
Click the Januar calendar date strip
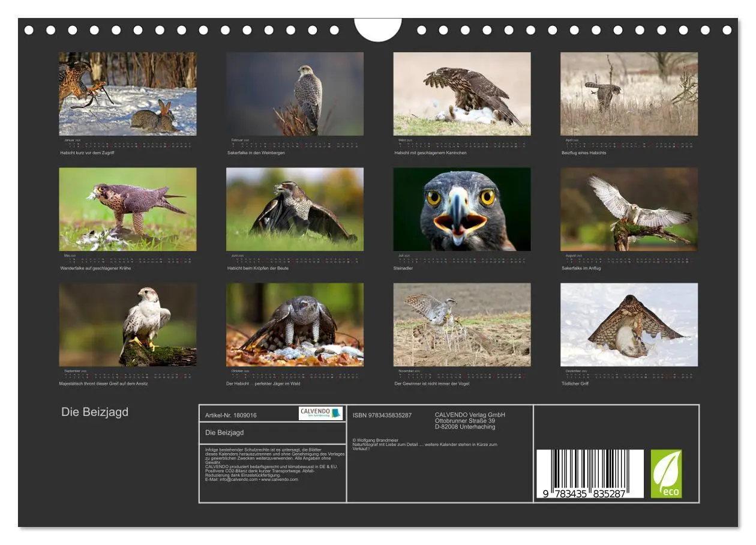128,145
